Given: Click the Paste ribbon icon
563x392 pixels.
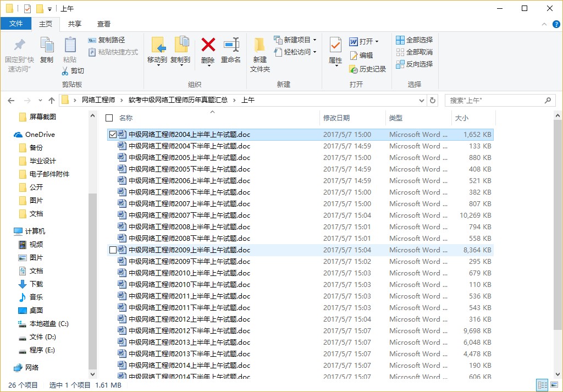Looking at the screenshot, I should (x=70, y=45).
